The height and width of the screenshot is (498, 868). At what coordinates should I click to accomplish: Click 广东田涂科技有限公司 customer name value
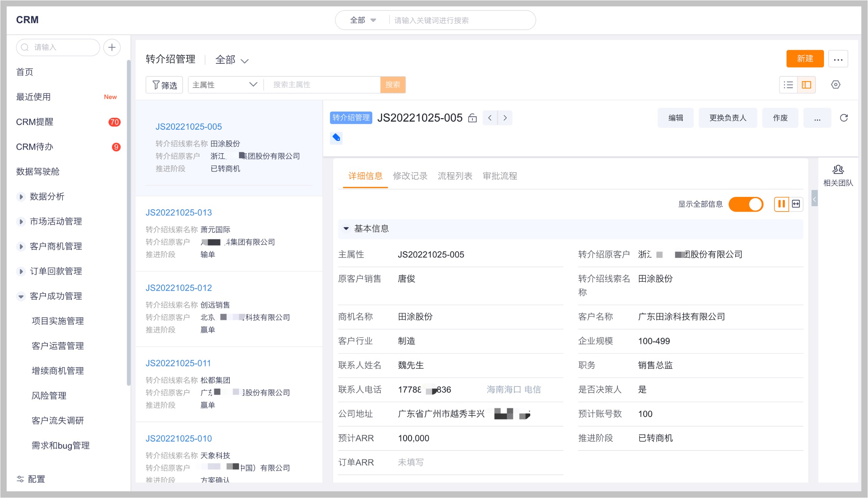point(682,317)
